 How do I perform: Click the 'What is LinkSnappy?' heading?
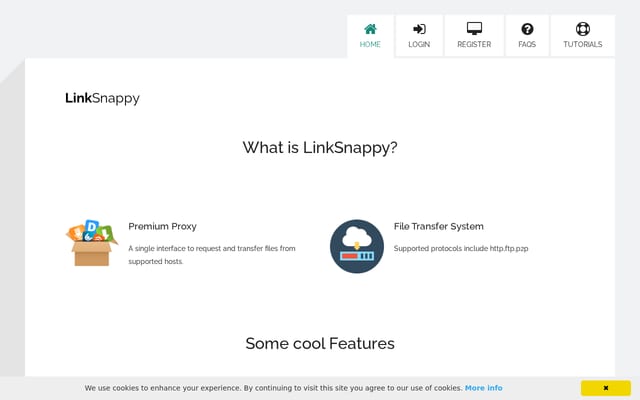[320, 147]
